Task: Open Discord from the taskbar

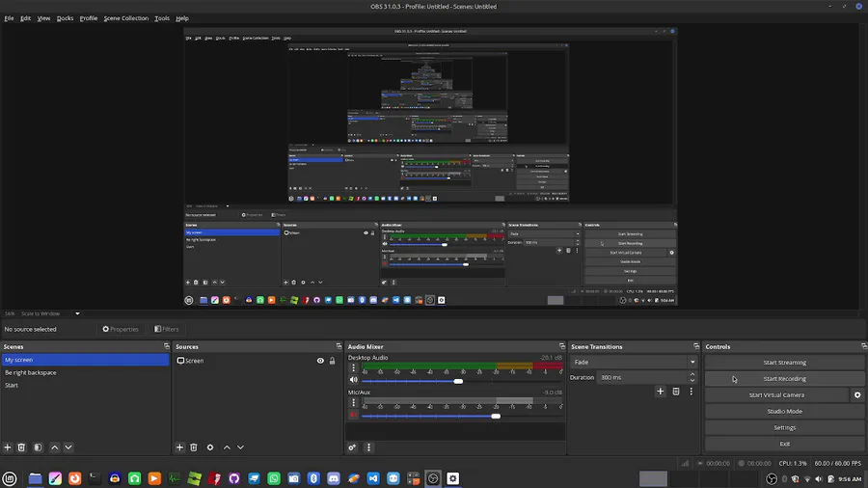Action: [x=334, y=478]
